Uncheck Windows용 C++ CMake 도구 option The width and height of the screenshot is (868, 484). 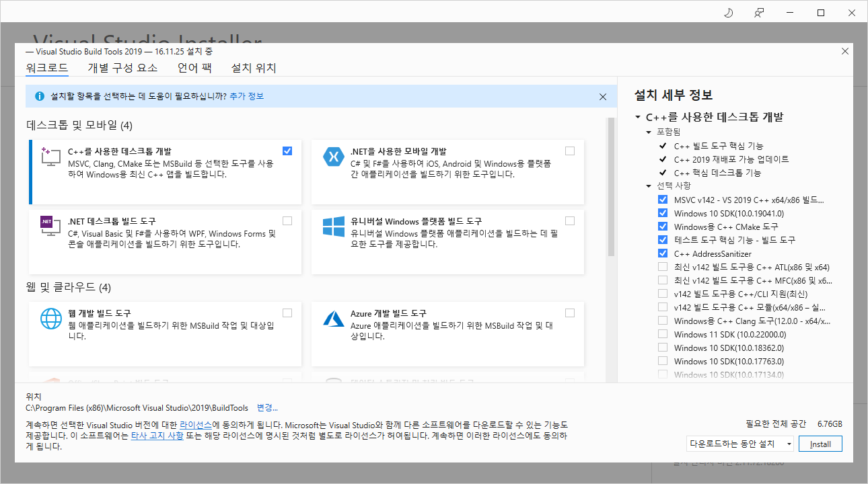tap(663, 227)
